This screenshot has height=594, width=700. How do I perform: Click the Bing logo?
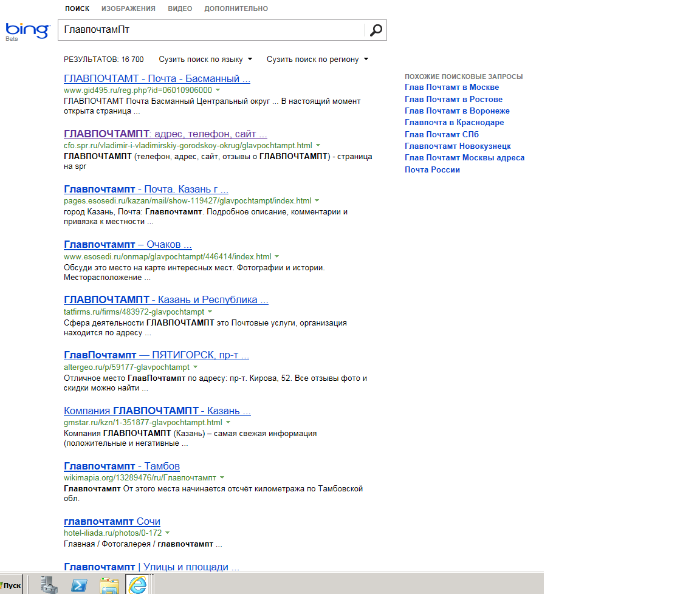tap(27, 30)
